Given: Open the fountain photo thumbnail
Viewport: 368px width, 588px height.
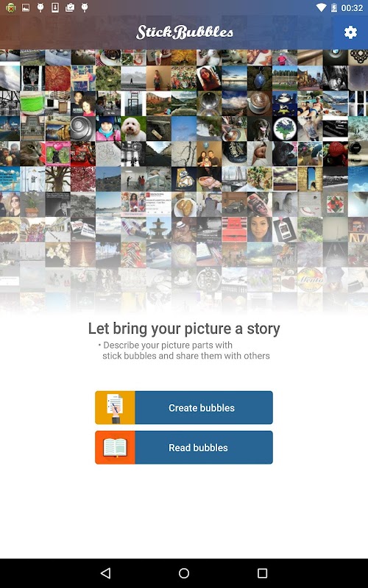Looking at the screenshot, I should [159, 229].
